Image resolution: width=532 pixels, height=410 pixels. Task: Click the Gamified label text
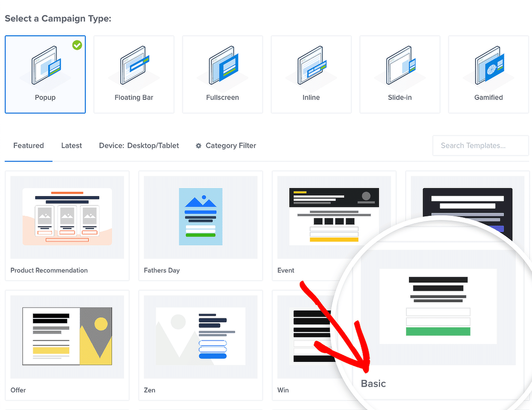(488, 98)
